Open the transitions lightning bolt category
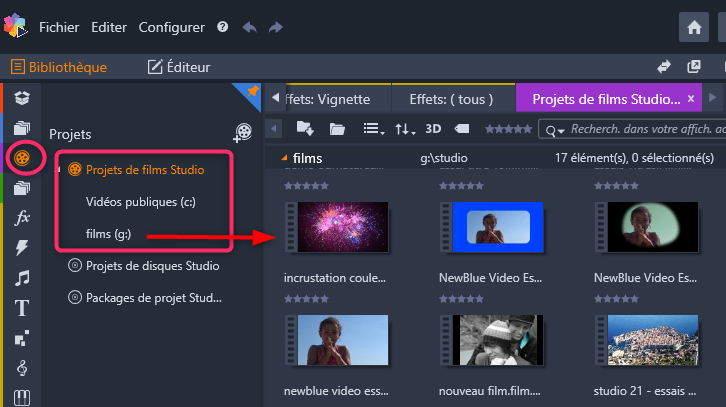The width and height of the screenshot is (726, 407). tap(22, 248)
